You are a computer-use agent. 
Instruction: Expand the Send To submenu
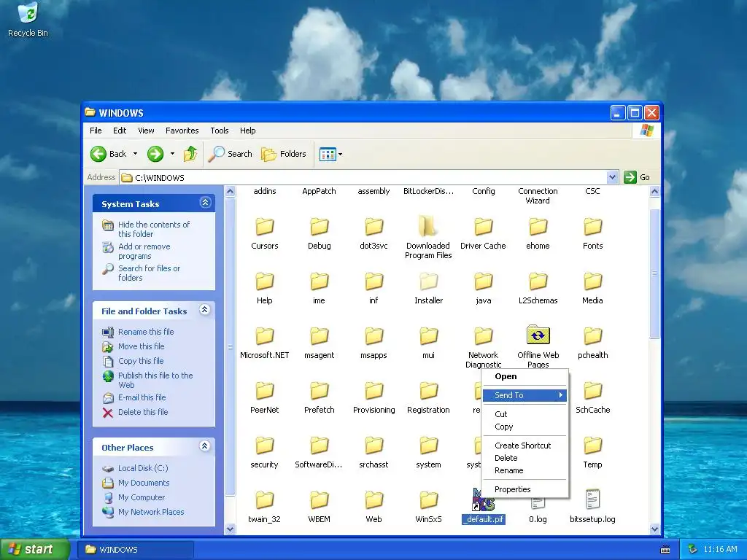524,395
